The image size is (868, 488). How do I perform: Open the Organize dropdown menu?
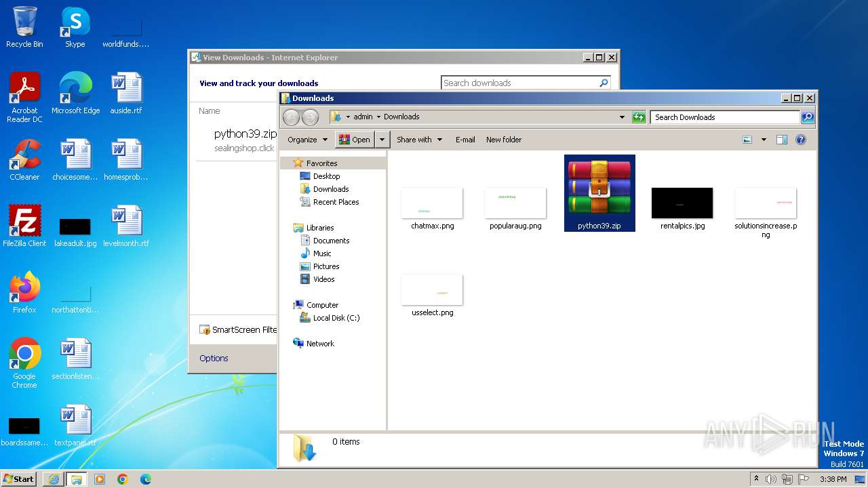(308, 140)
